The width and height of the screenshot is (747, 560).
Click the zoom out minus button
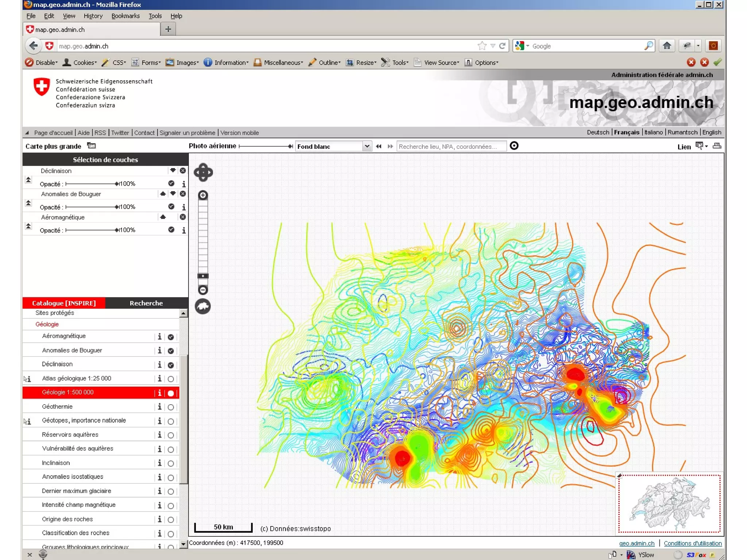[203, 290]
